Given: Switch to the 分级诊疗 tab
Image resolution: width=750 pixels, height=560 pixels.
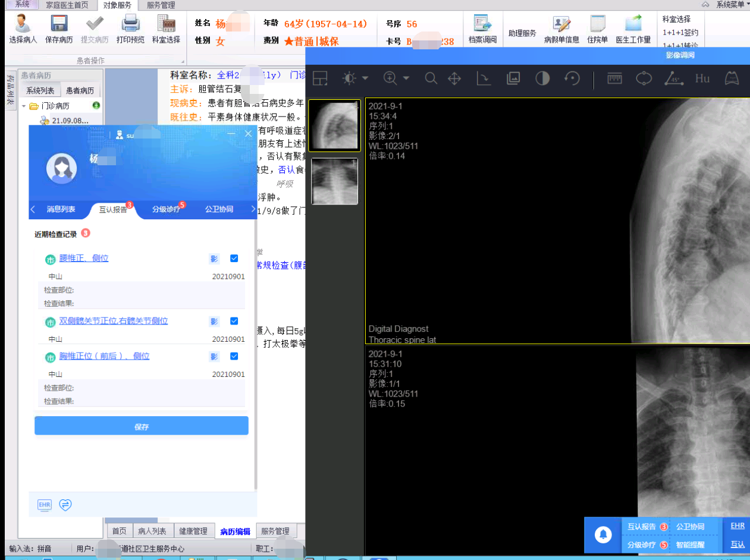Looking at the screenshot, I should point(166,209).
